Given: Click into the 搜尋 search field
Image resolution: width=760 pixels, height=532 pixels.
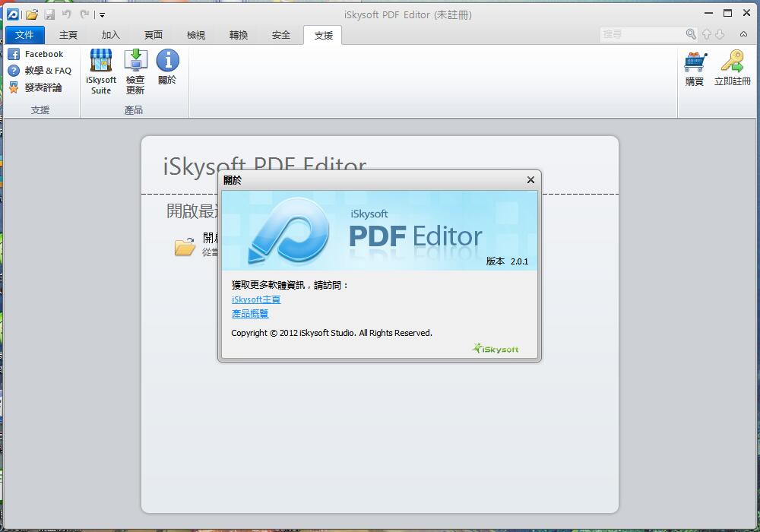Looking at the screenshot, I should click(x=642, y=34).
